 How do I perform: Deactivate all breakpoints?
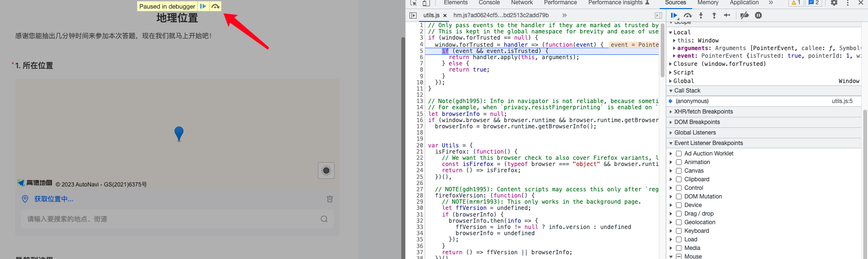pos(744,15)
